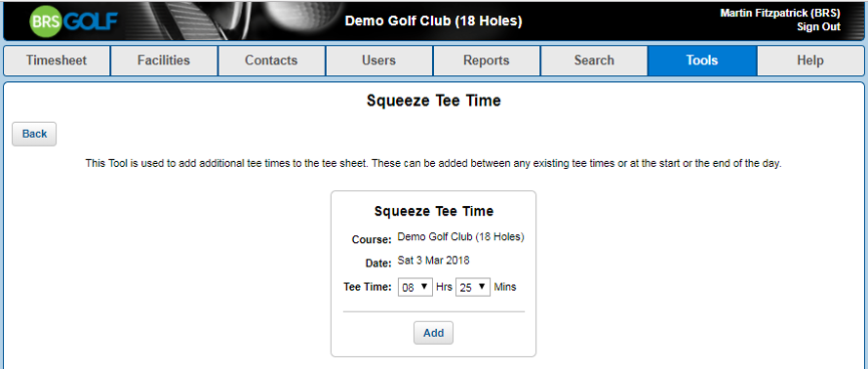Switch to the Timesheet tab
Viewport: 868px width, 369px height.
tap(57, 61)
